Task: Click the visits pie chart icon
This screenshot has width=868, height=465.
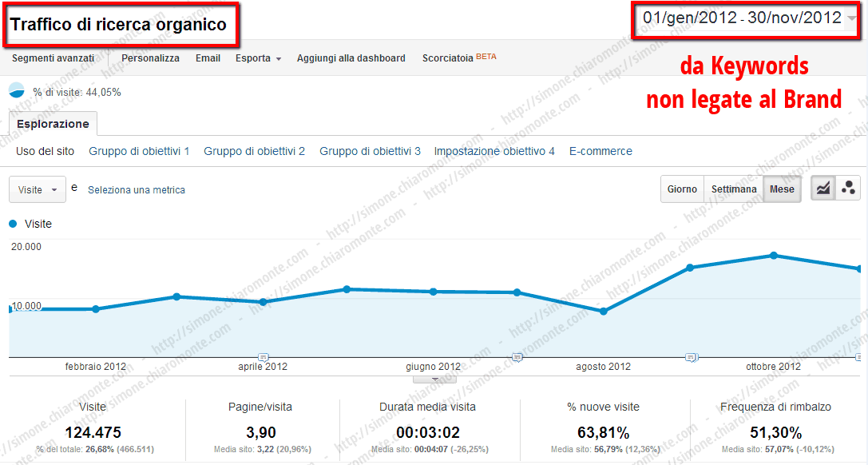Action: click(17, 90)
